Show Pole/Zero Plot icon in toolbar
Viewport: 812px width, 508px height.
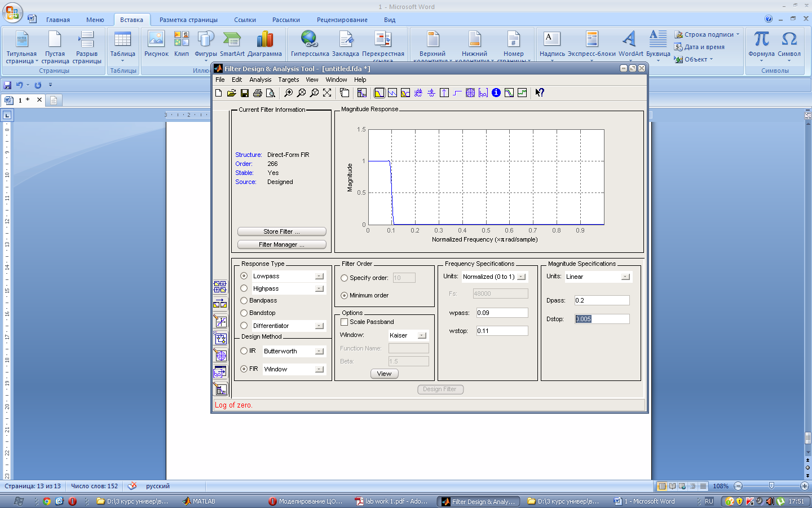coord(470,93)
